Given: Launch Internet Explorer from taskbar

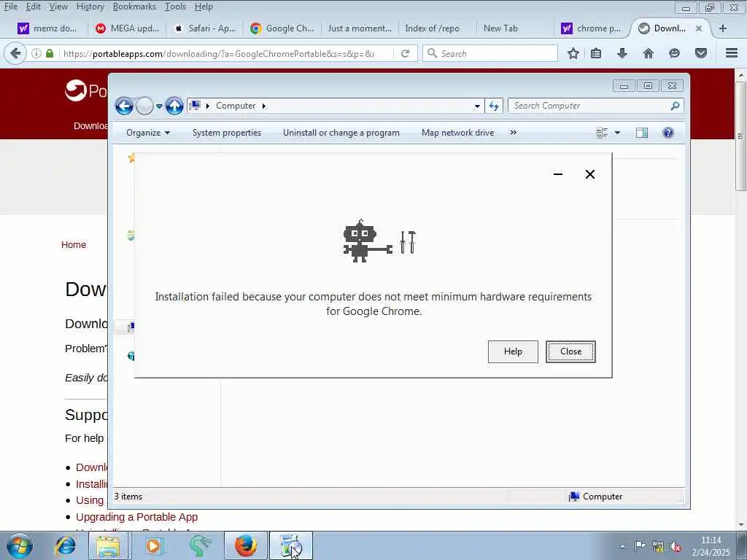Looking at the screenshot, I should [65, 545].
